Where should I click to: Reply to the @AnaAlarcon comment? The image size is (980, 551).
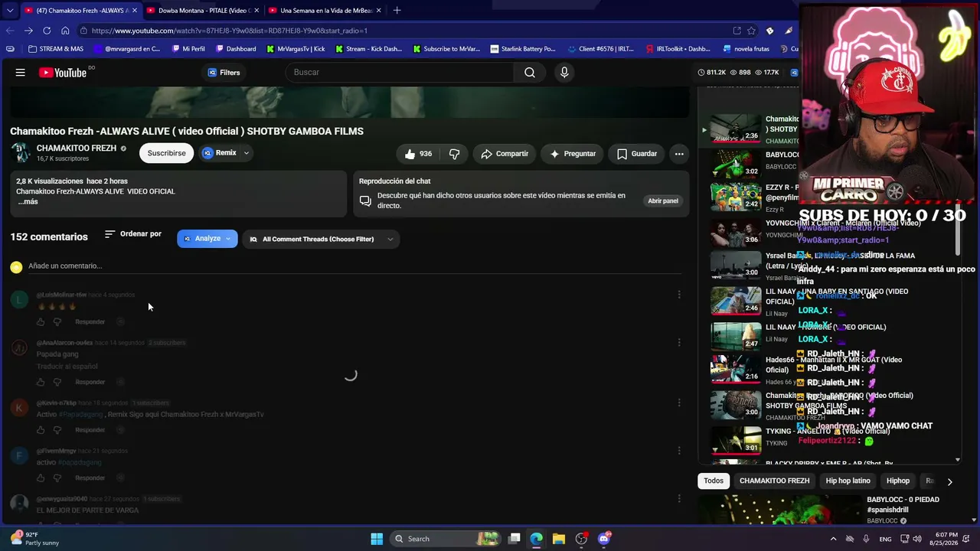click(x=90, y=382)
